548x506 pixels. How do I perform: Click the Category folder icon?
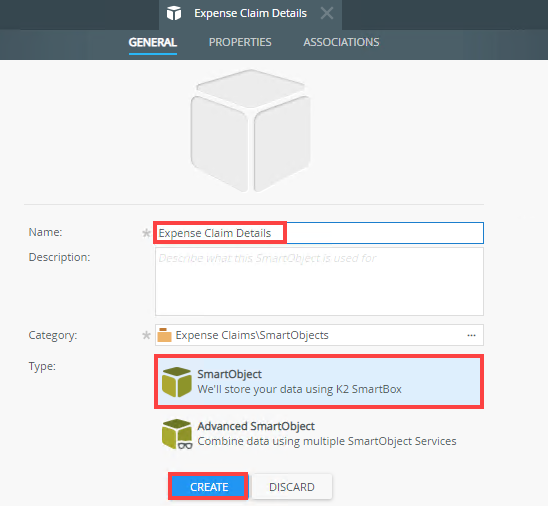[164, 335]
